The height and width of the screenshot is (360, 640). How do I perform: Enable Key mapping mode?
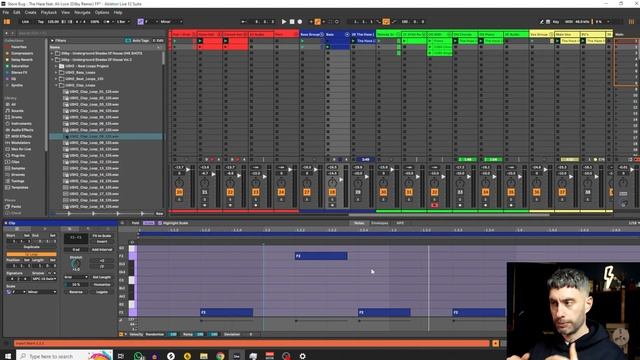[x=556, y=22]
